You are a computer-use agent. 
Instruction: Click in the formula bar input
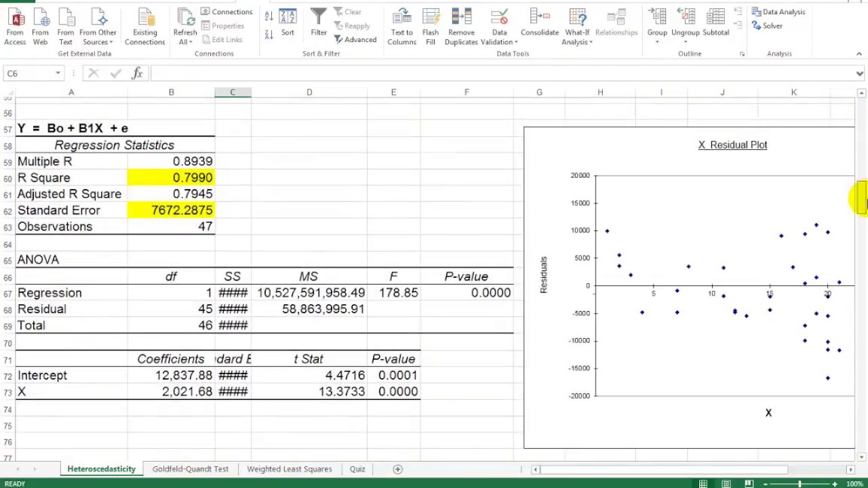pos(502,73)
